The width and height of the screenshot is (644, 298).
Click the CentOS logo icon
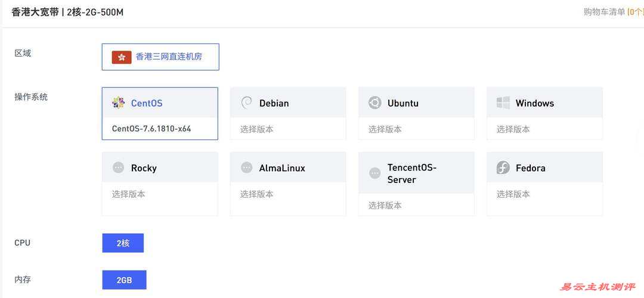118,103
